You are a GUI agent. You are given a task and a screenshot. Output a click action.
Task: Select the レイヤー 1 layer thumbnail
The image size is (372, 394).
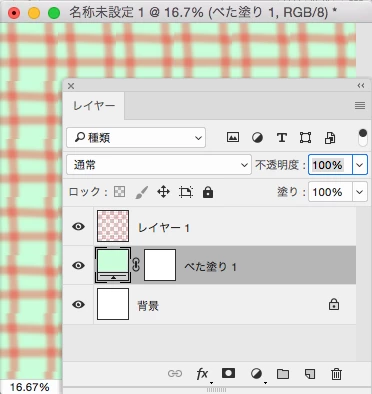[x=113, y=226]
